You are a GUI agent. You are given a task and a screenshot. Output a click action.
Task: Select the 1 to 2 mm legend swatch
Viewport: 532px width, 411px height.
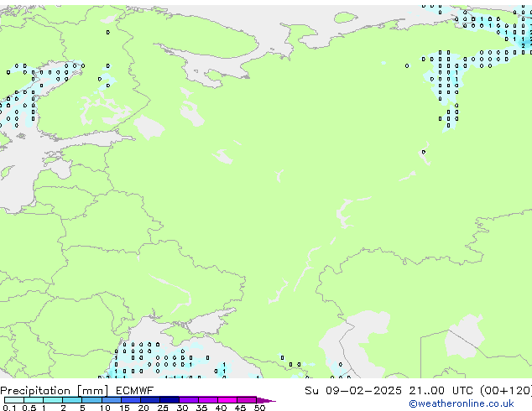coord(53,400)
